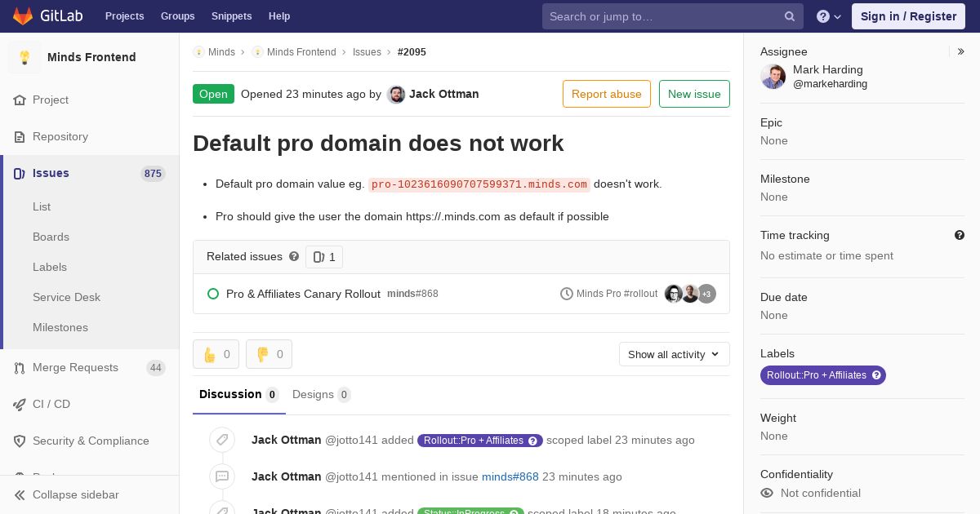Click the Issues breadcrumb link
This screenshot has width=980, height=514.
click(367, 52)
